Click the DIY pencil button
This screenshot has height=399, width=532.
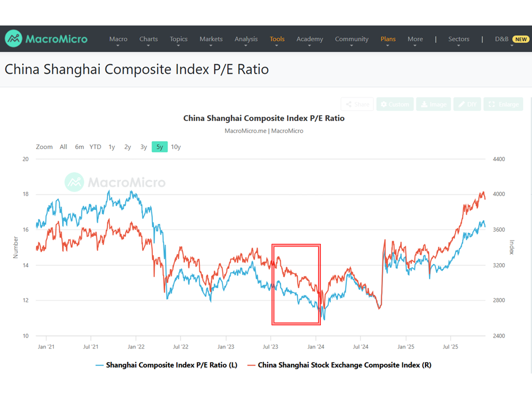click(x=467, y=104)
